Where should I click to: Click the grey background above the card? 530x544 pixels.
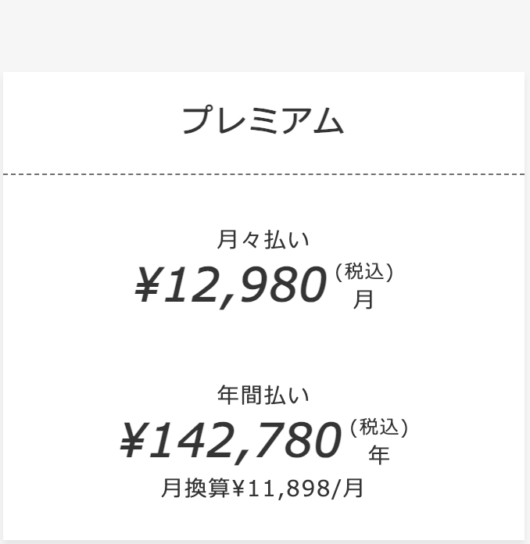[x=265, y=35]
